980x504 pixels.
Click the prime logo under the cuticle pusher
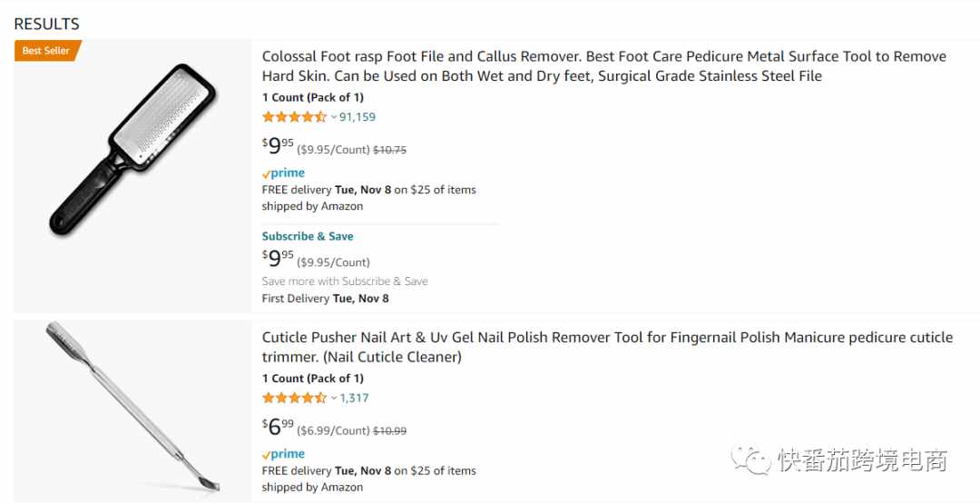284,455
